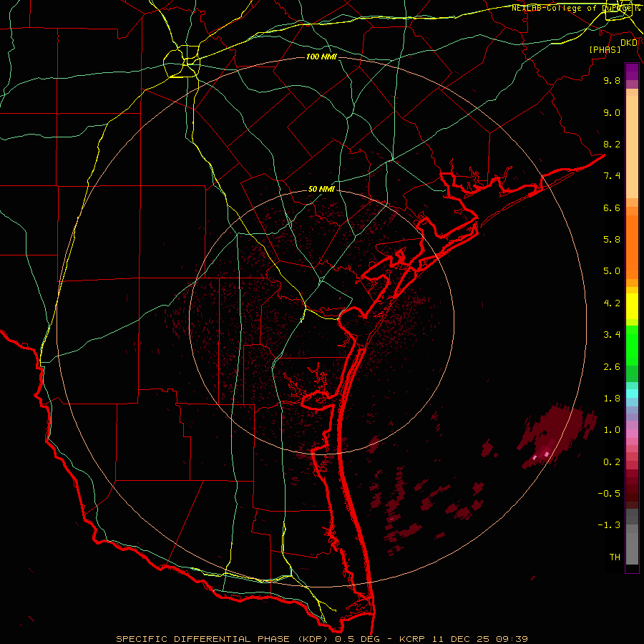
Task: Click the "1.8" scale value
Action: click(x=612, y=399)
